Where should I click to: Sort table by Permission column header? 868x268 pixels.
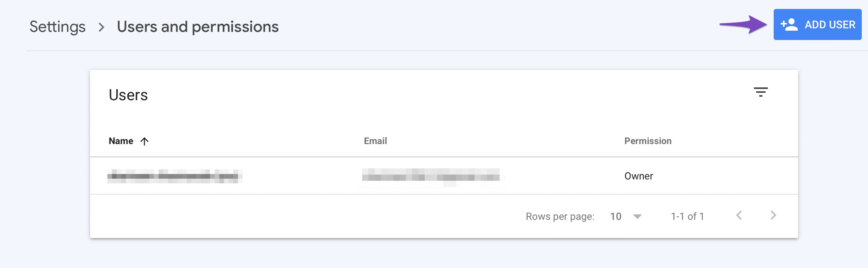pos(648,141)
